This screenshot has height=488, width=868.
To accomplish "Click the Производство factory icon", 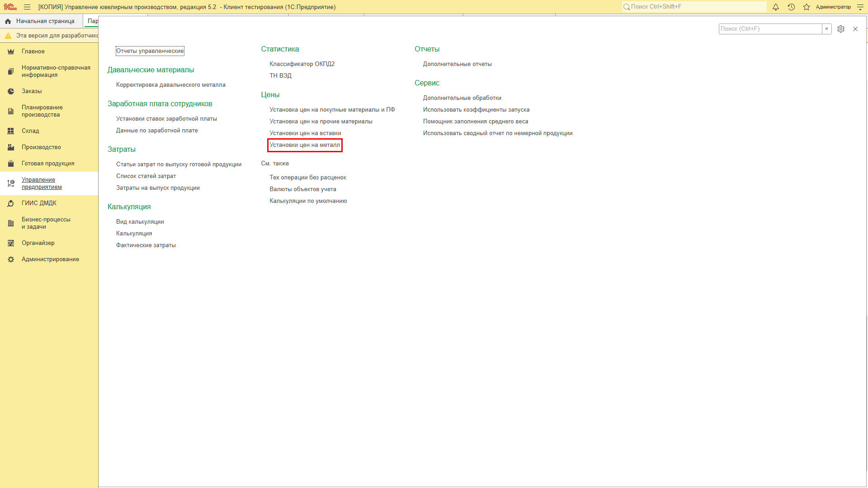I will 11,147.
